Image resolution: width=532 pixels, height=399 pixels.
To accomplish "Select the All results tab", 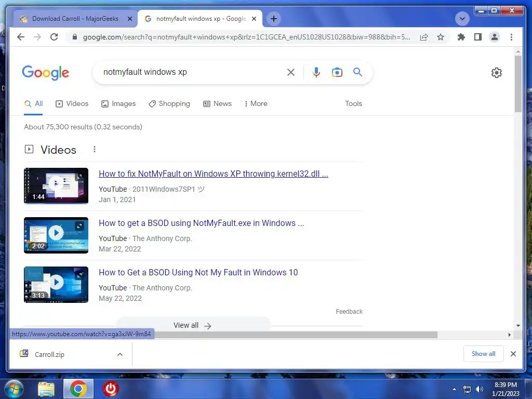I will (33, 104).
